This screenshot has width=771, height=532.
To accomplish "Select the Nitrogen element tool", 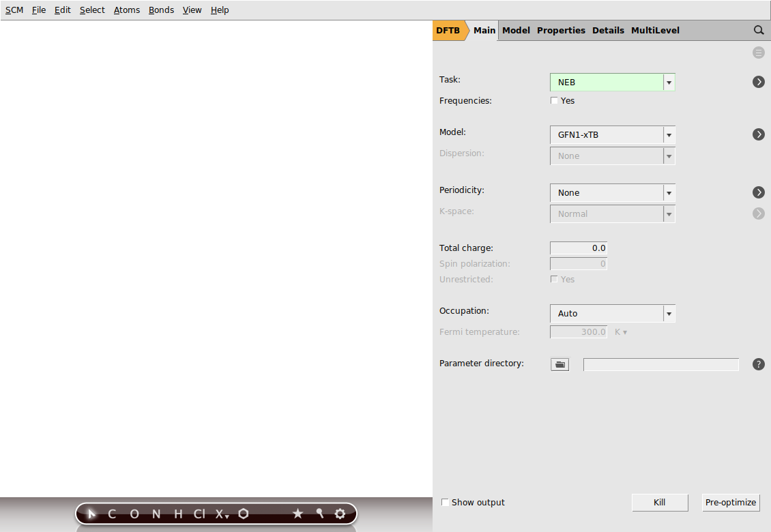I will coord(156,514).
